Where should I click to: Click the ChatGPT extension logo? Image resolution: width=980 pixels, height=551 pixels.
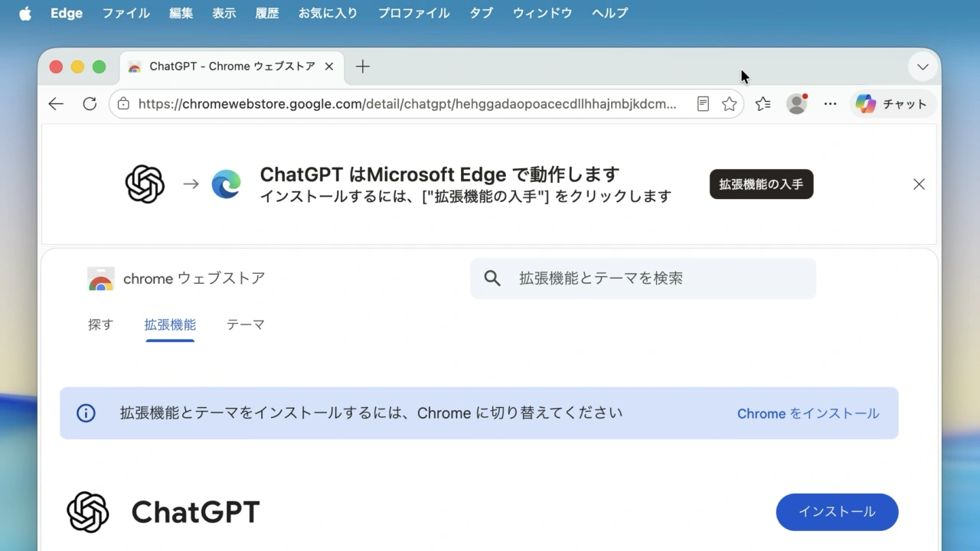88,512
